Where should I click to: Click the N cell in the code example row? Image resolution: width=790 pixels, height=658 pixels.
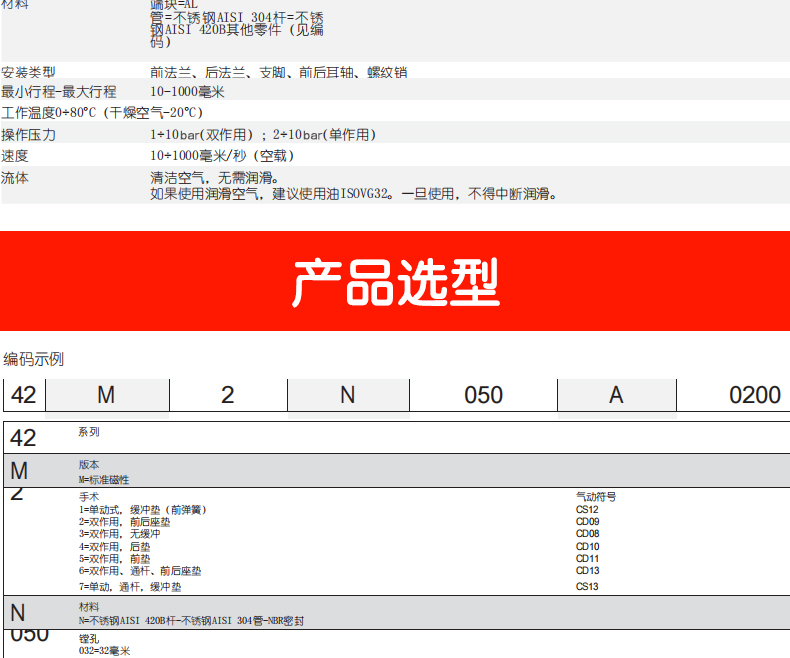tap(347, 395)
